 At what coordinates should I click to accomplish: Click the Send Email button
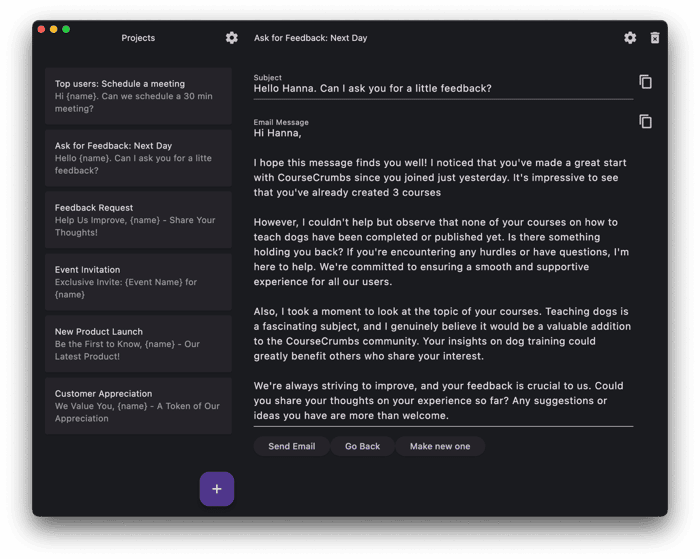tap(292, 446)
